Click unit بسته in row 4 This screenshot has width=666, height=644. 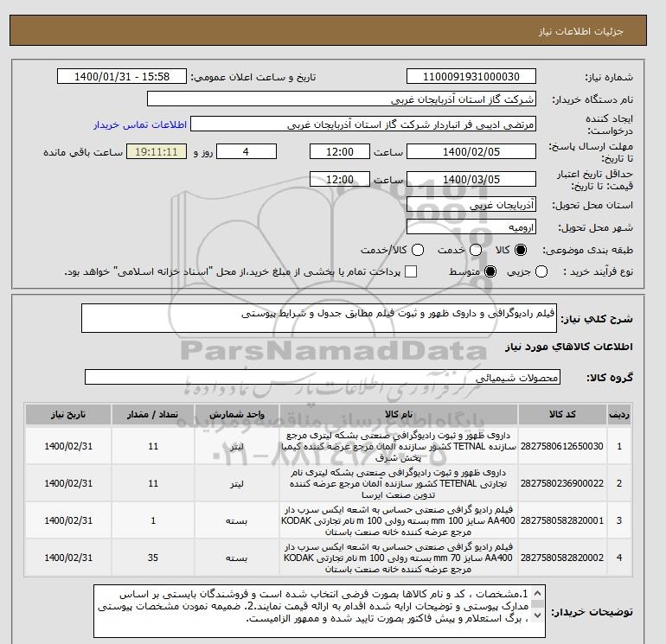[237, 558]
